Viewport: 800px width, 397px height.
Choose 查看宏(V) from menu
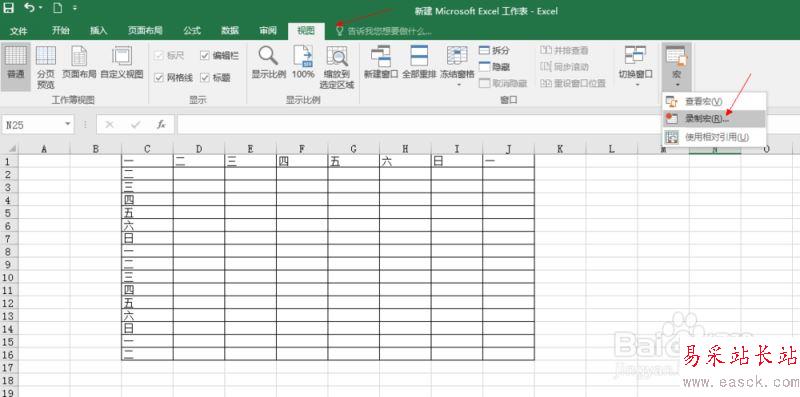[714, 102]
